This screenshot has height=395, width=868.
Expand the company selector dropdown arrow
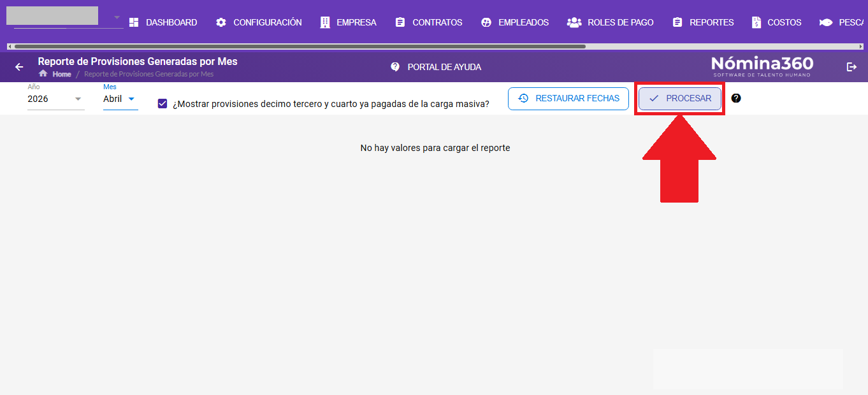tap(117, 17)
